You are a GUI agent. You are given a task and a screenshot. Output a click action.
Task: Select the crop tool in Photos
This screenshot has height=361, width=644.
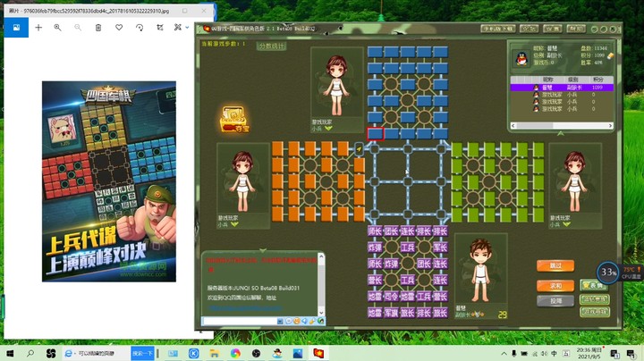(160, 28)
